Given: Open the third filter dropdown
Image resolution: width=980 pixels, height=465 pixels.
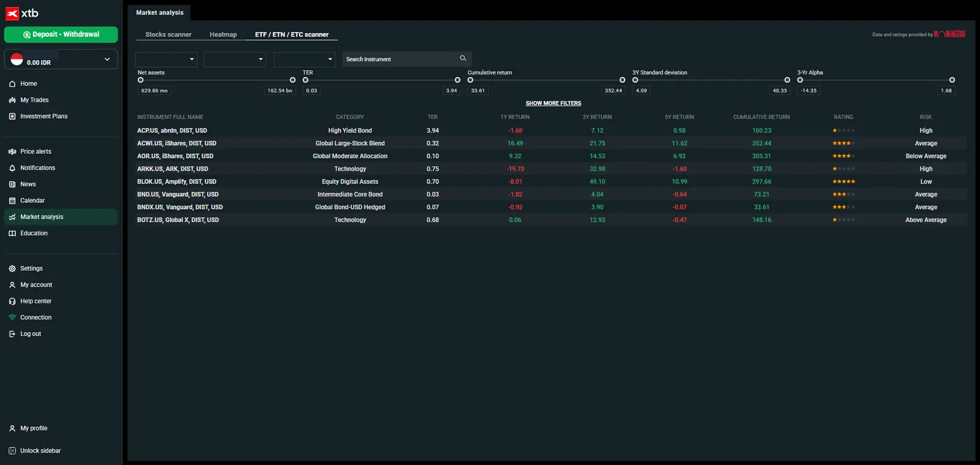Looking at the screenshot, I should [x=304, y=59].
